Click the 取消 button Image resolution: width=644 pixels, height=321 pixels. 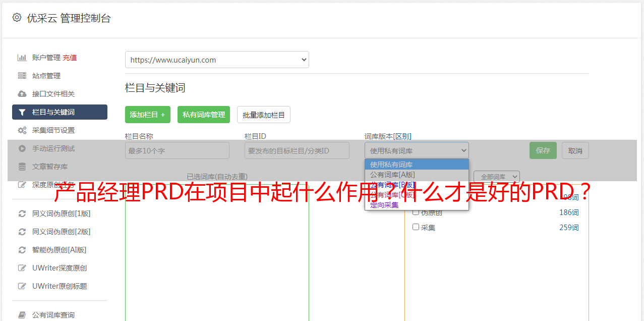[x=575, y=150]
